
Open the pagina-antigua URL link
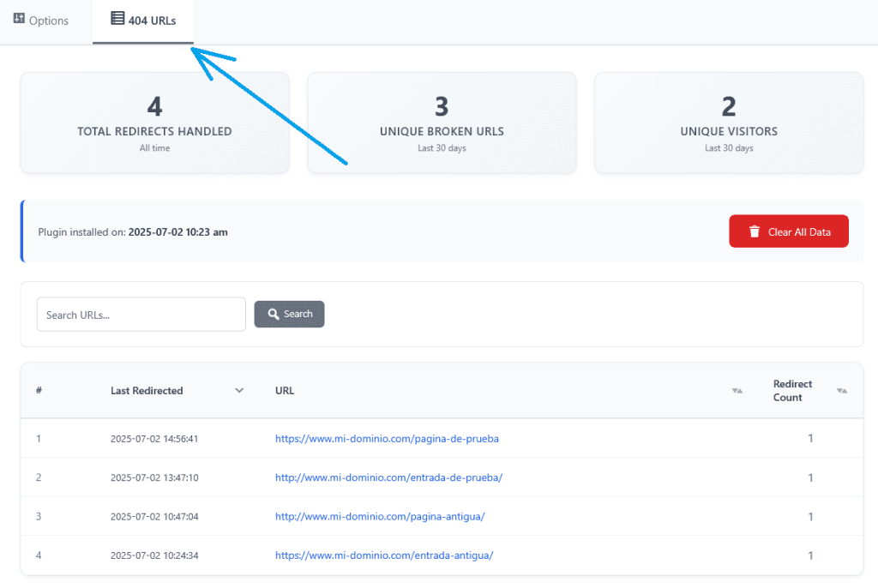381,516
